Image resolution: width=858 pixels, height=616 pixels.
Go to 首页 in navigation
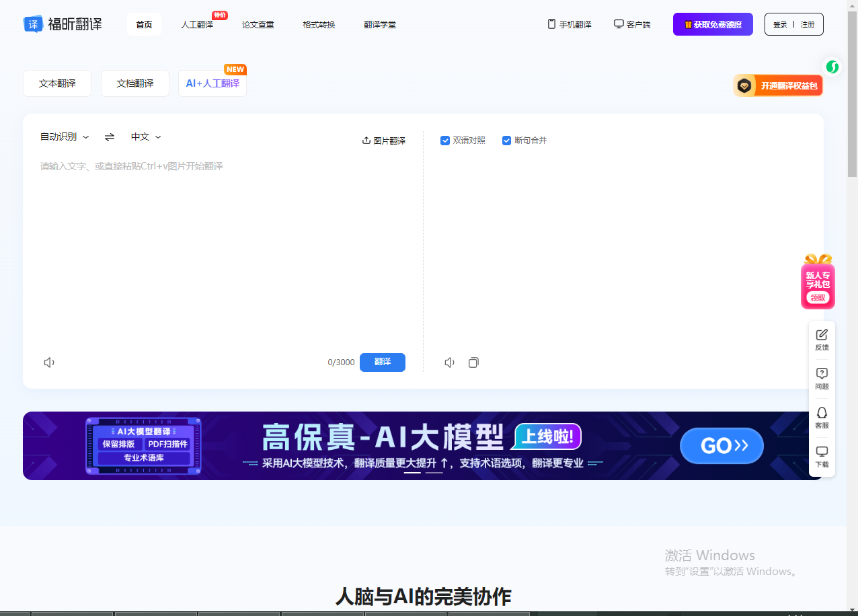click(144, 24)
